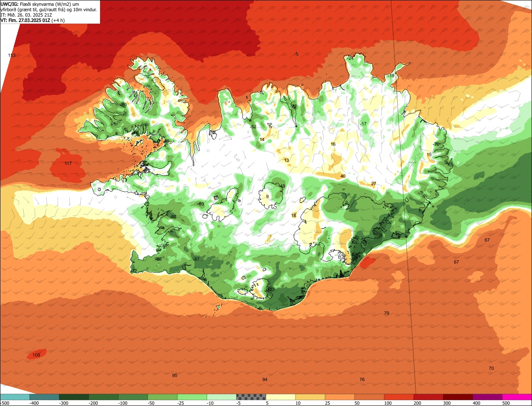Click the dark teal -400 to -300 legend swatch
532x406 pixels.
tap(44, 397)
